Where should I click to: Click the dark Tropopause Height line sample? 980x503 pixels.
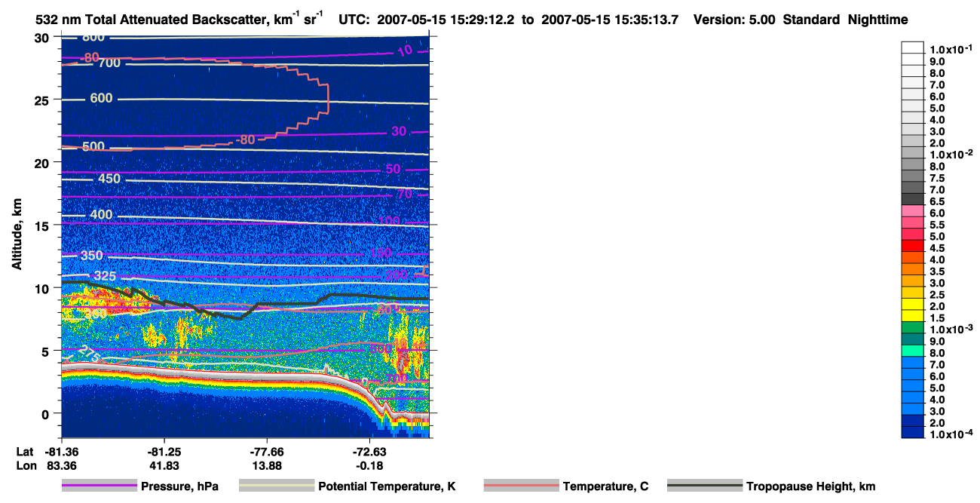tap(705, 486)
